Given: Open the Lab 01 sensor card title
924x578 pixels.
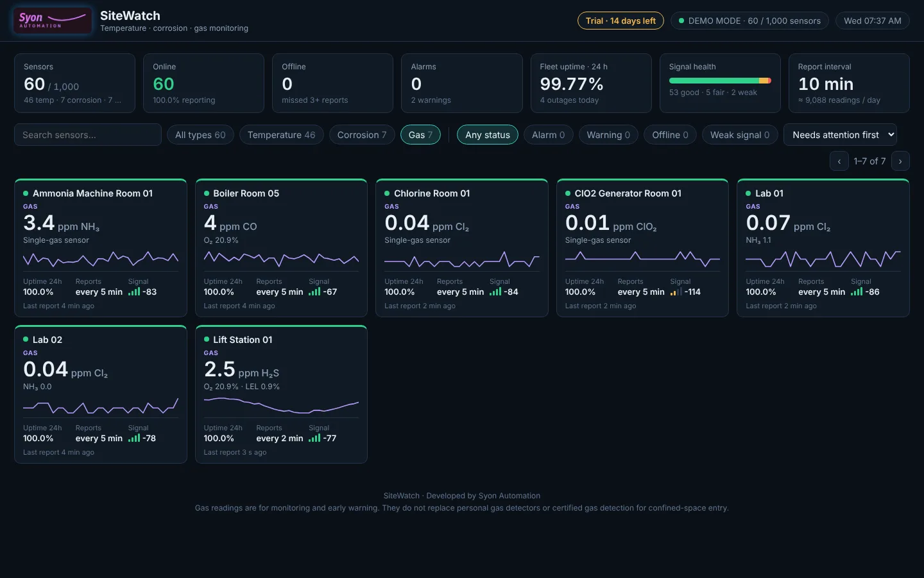Looking at the screenshot, I should click(769, 193).
